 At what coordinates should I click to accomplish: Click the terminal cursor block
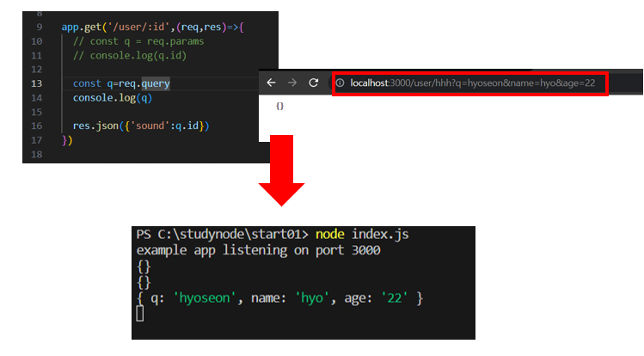point(140,314)
